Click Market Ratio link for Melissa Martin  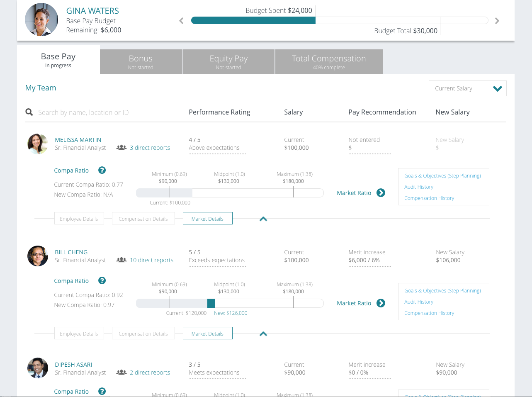354,193
